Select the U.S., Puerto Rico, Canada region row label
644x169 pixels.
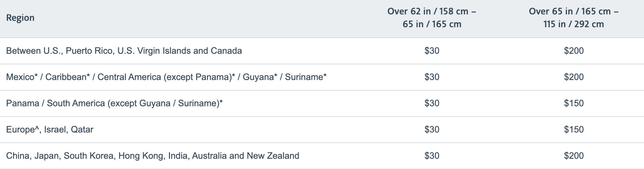[x=124, y=51]
